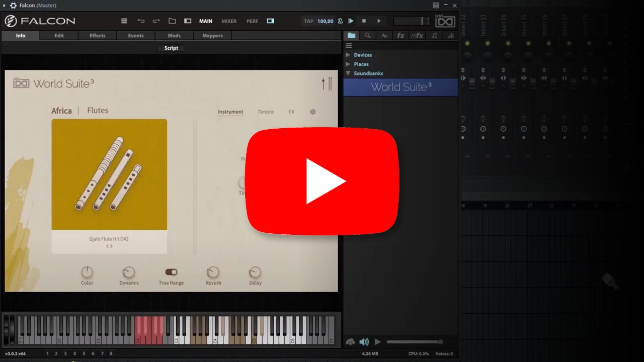Viewport: 644px width, 362px height.
Task: Toggle the right browser panel icon
Action: [271, 21]
